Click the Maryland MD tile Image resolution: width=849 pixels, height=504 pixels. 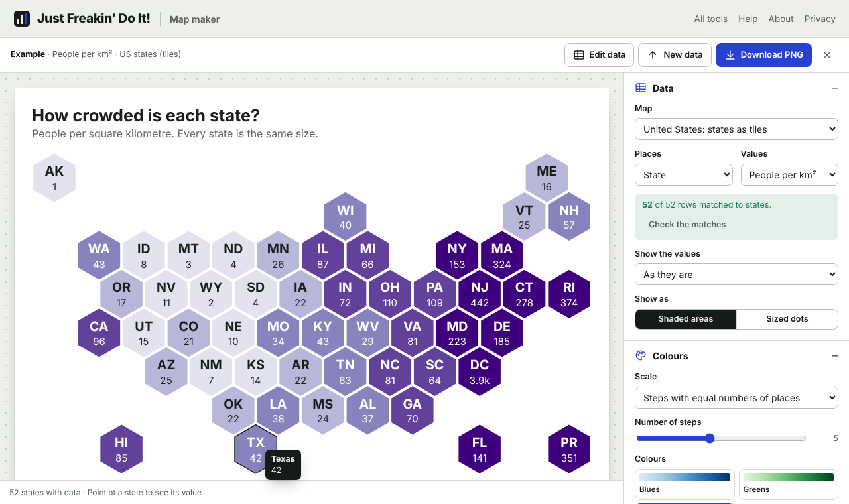click(457, 333)
